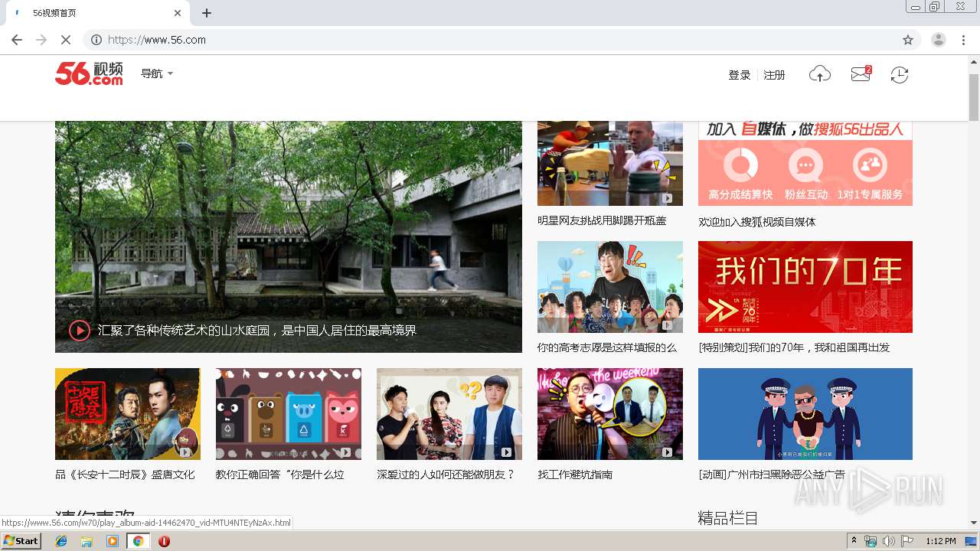
Task: Click 你的高考志愿是这样填报的么 title
Action: pyautogui.click(x=607, y=347)
